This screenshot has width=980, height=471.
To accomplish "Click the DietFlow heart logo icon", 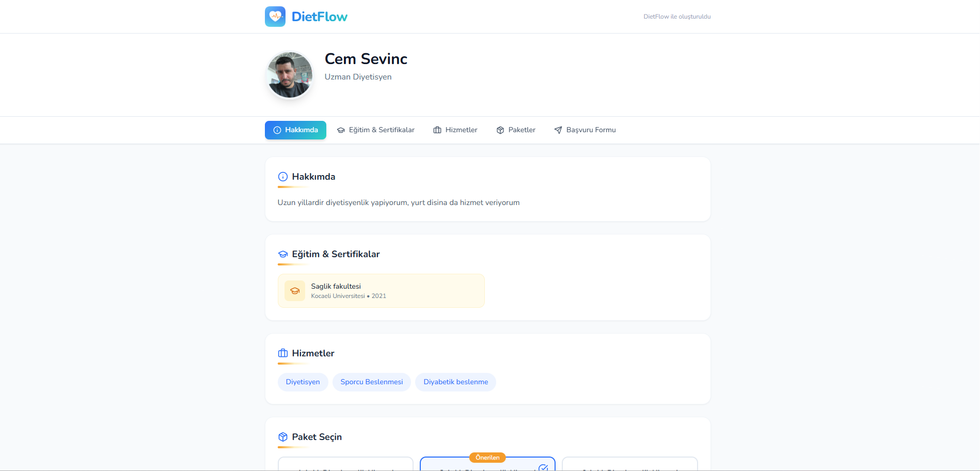I will click(x=275, y=17).
